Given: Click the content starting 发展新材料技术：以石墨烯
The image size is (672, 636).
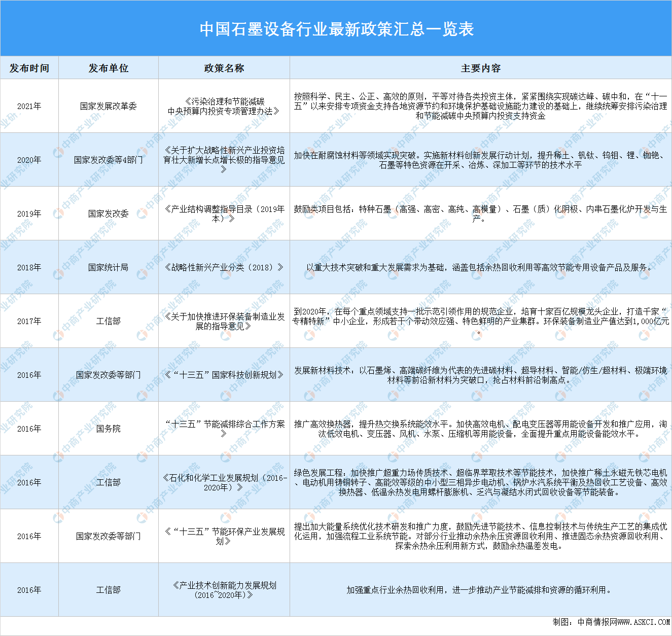Looking at the screenshot, I should (481, 375).
